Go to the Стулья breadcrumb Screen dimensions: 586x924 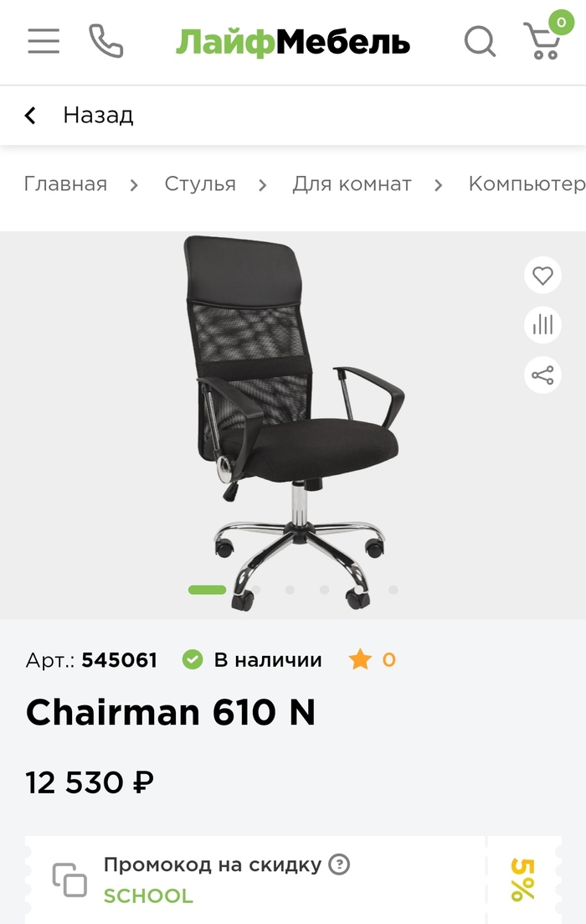[199, 183]
